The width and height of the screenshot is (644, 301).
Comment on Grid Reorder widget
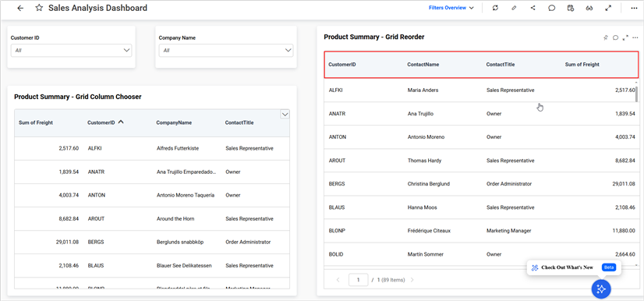[x=615, y=37]
